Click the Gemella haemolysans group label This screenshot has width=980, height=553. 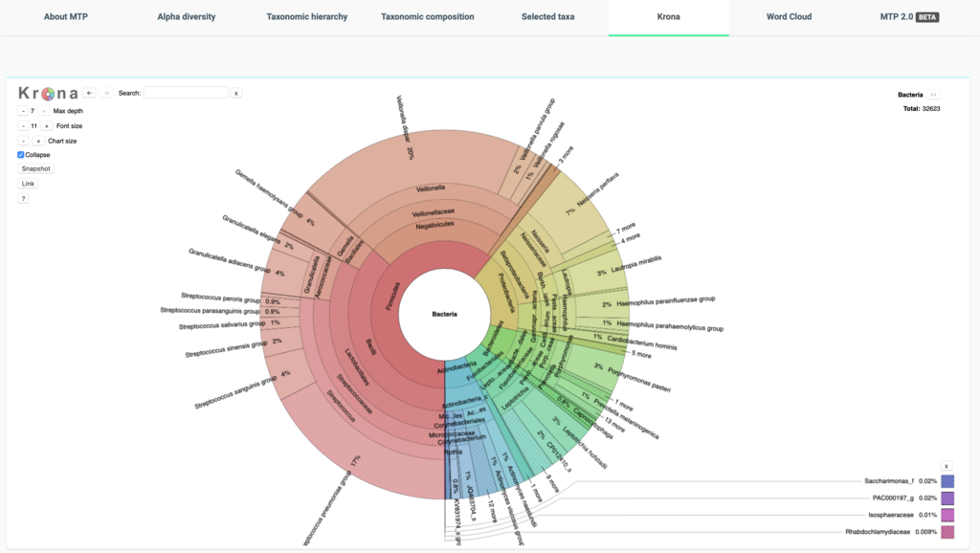pyautogui.click(x=269, y=193)
